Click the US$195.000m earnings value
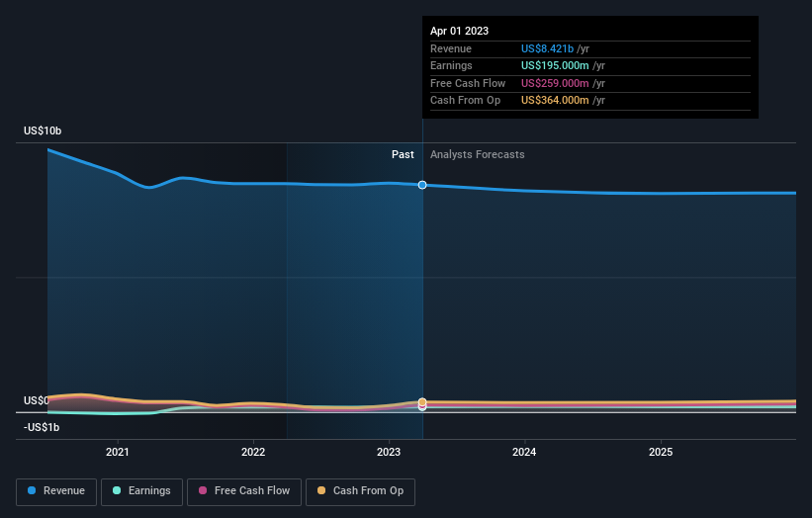 [555, 65]
